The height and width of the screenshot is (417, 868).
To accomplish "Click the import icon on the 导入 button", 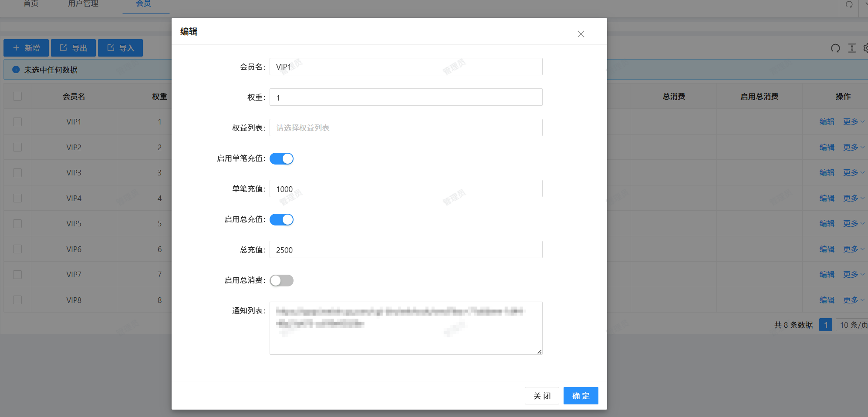I will click(111, 47).
